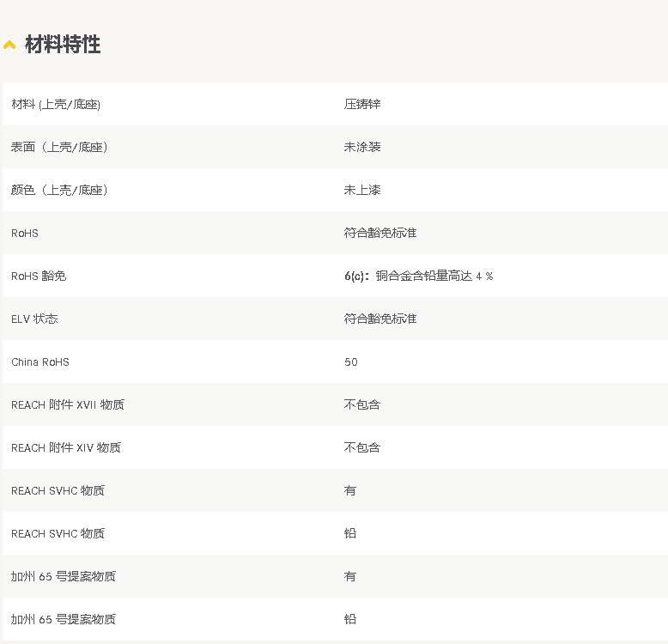Select the REACH 附件 XVII 物质 label

[x=68, y=404]
